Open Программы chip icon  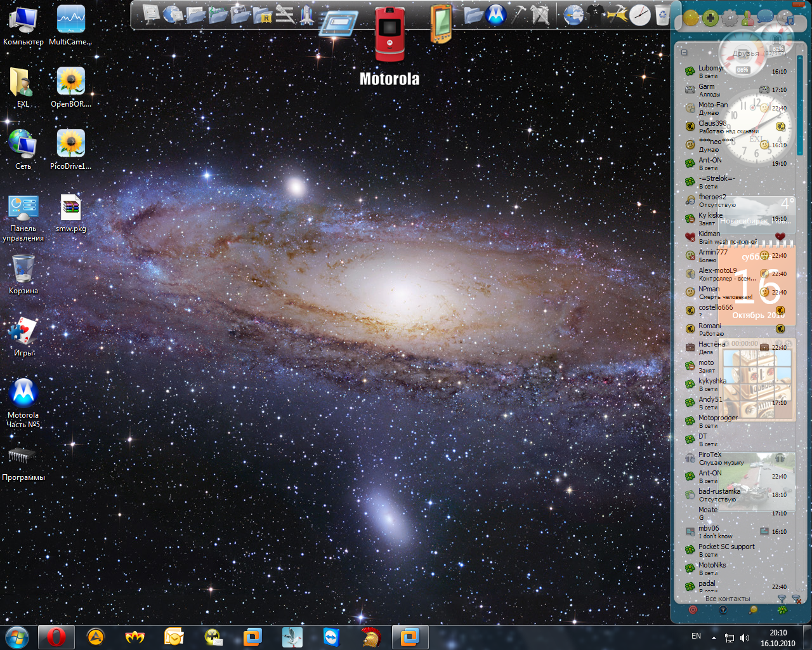tap(23, 464)
